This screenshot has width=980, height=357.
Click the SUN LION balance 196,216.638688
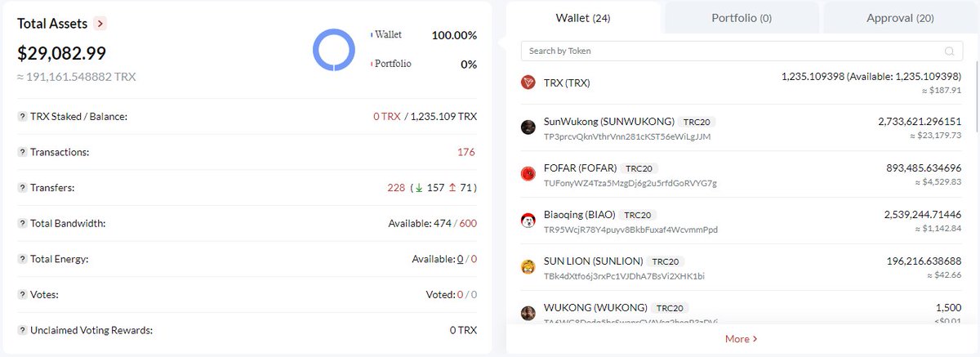point(923,261)
